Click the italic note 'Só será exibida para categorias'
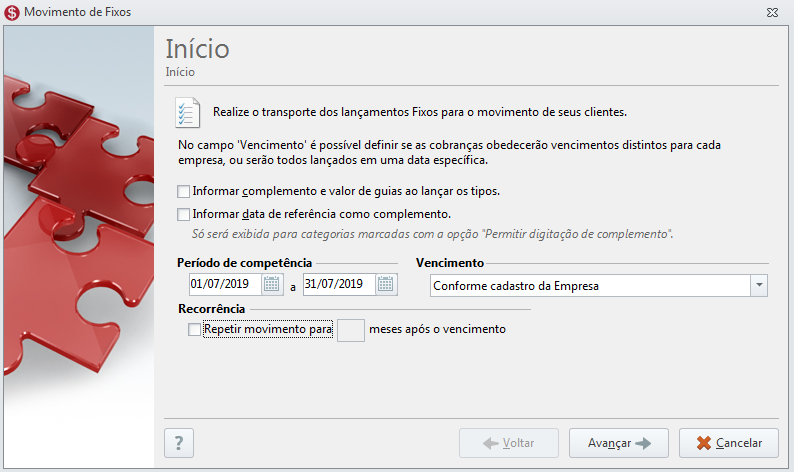Viewport: 794px width, 472px height. 432,234
